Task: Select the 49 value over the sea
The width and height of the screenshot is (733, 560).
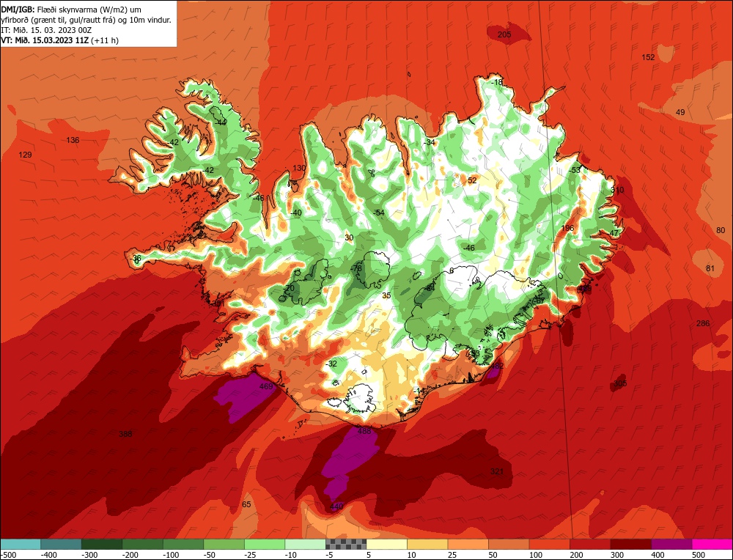Action: (x=681, y=112)
